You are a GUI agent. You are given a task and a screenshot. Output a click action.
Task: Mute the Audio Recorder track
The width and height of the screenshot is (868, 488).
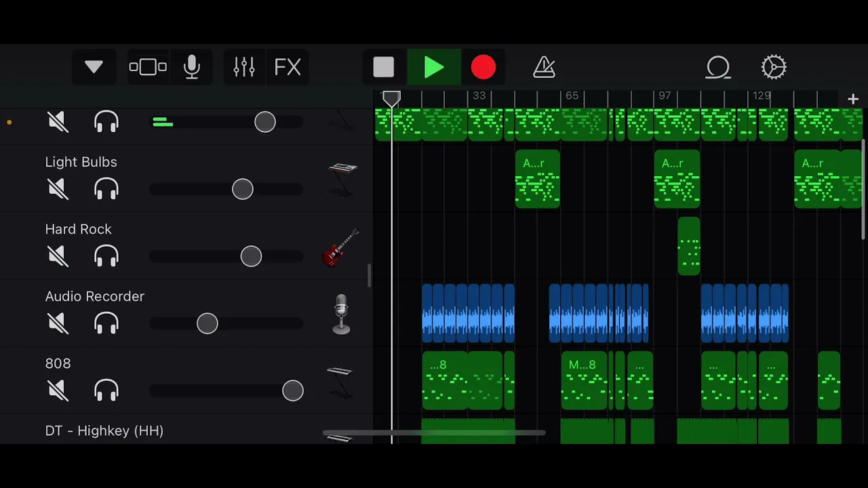[58, 323]
